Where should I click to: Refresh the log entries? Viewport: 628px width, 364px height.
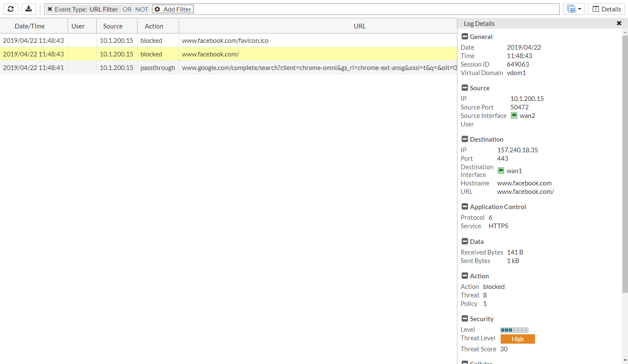10,9
